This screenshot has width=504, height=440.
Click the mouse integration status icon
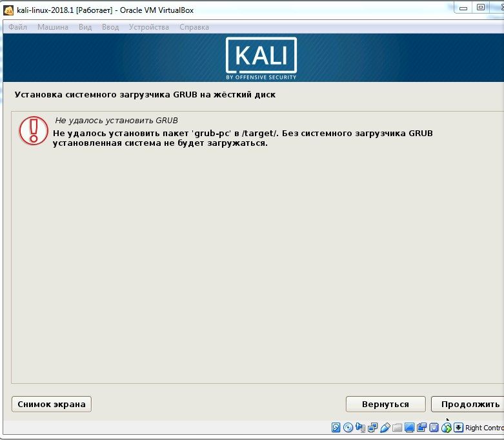pyautogui.click(x=446, y=428)
